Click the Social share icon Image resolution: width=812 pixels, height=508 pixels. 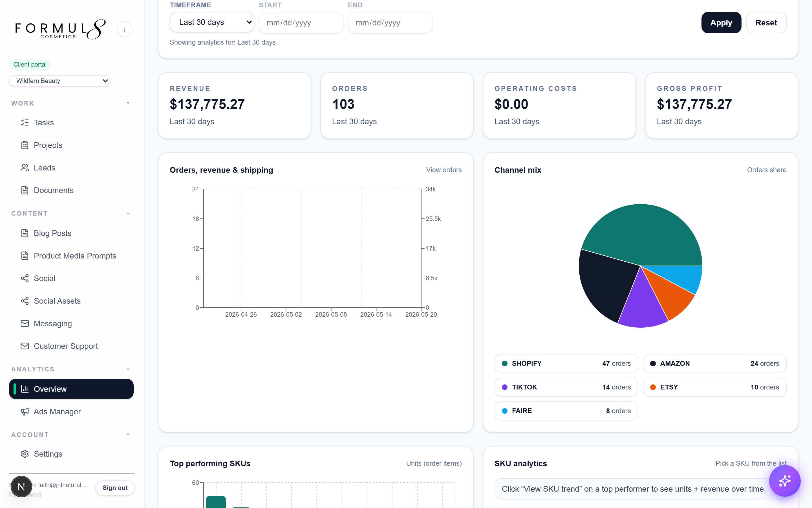coord(25,278)
